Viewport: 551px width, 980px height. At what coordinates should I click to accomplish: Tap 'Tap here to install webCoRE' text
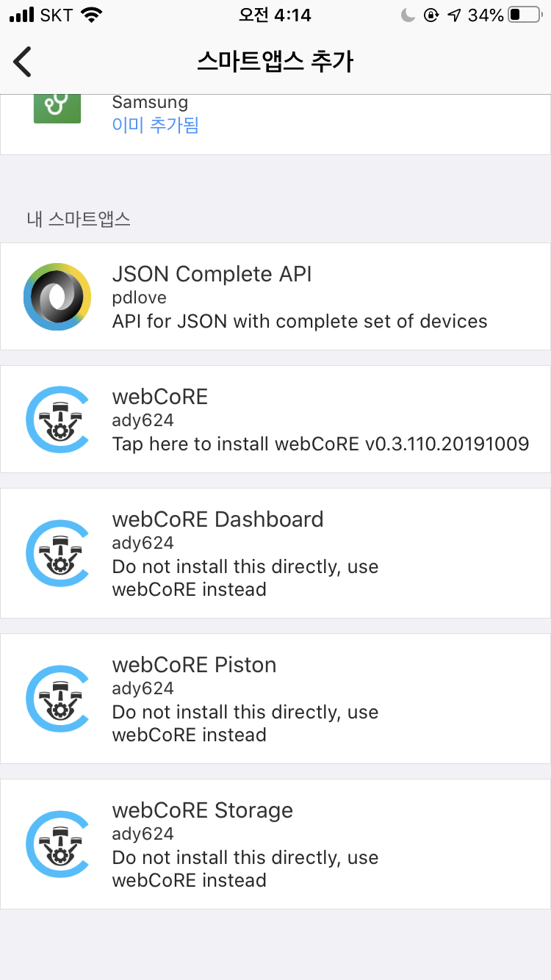coord(320,444)
